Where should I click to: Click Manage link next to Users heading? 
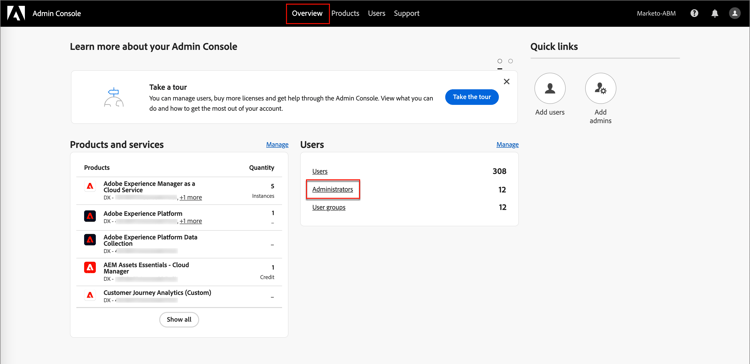[x=507, y=144]
